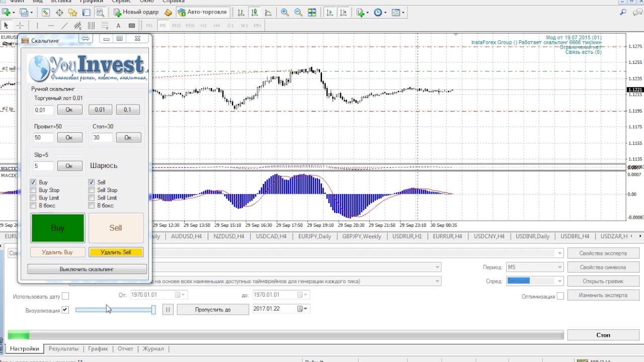The image size is (644, 362).
Task: Toggle chart auto-scroll icon
Action: coord(330,12)
